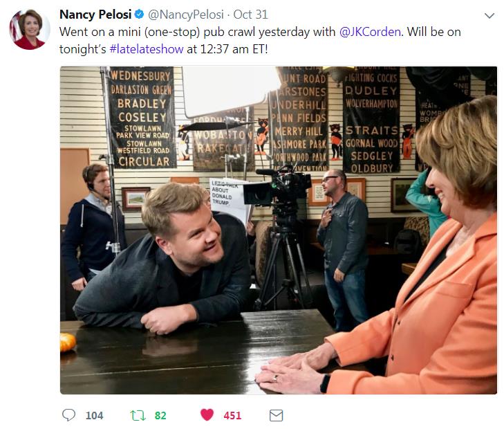Open the @JKCorden mention link
Viewport: 504px width, 429px height.
pyautogui.click(x=370, y=32)
